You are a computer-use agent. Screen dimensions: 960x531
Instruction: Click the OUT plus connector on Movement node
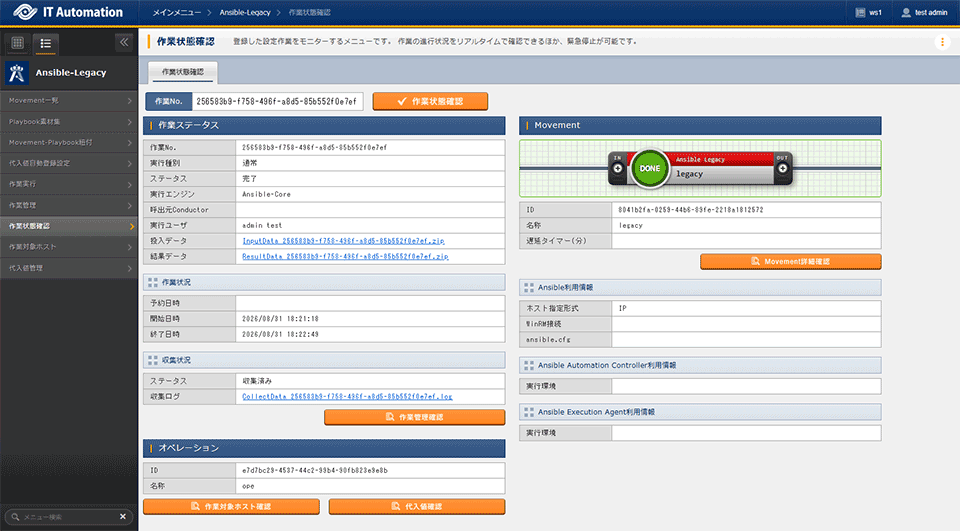click(782, 168)
